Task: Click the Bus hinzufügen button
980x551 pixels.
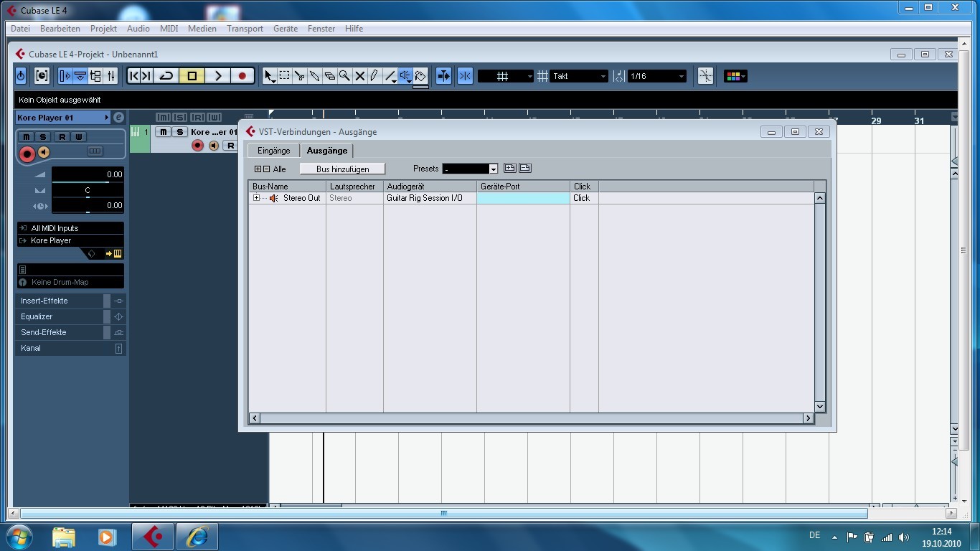Action: 342,169
